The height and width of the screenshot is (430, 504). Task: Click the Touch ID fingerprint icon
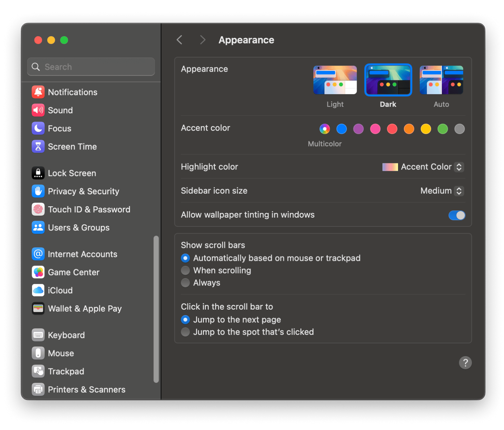click(x=38, y=210)
